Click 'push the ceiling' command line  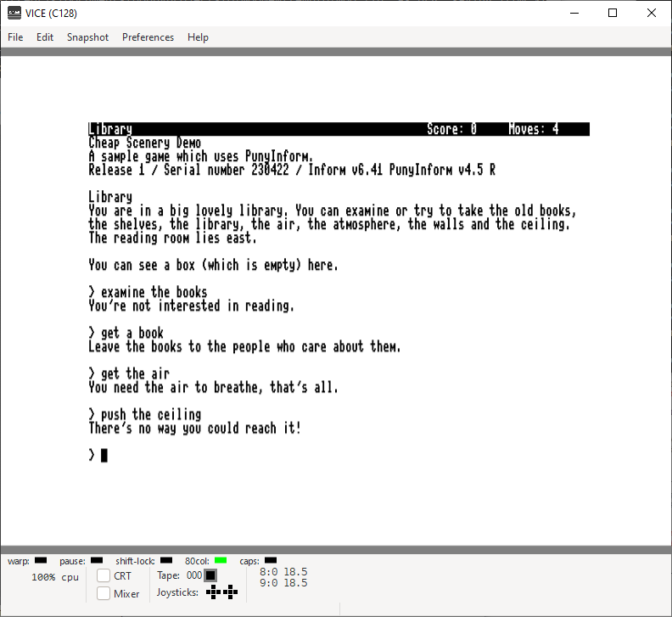[145, 414]
